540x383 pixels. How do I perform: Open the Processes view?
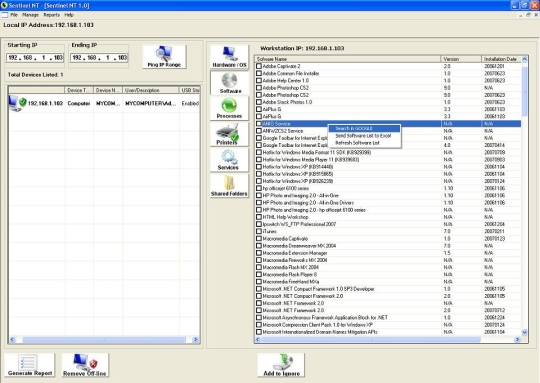[229, 108]
